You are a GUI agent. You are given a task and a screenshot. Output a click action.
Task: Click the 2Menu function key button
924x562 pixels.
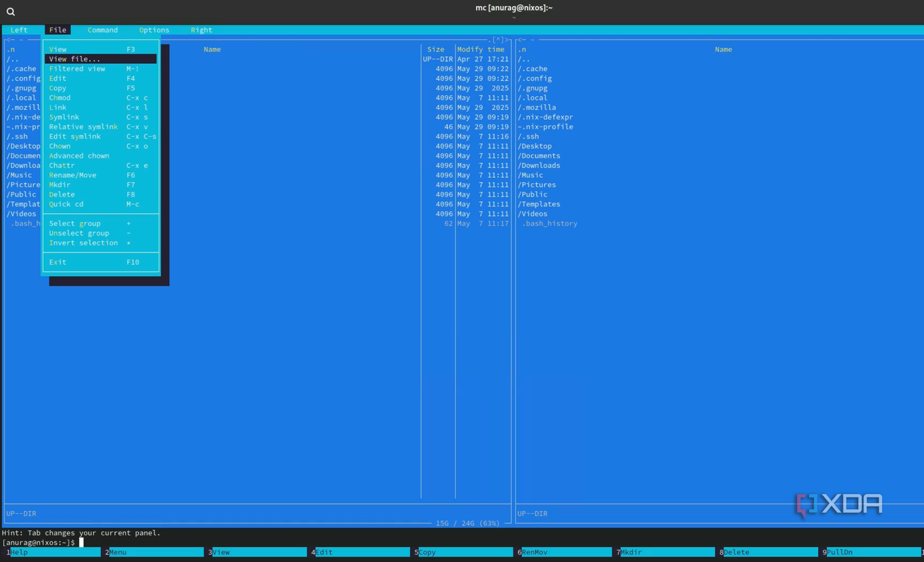154,552
